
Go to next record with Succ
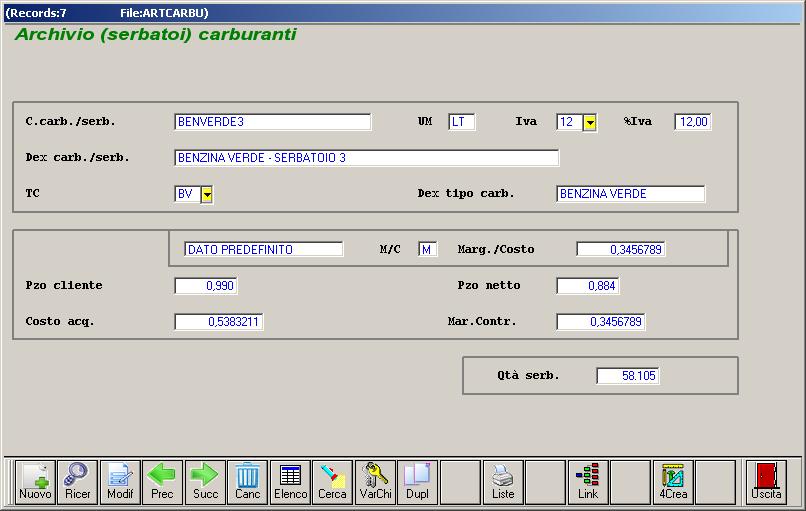(x=205, y=482)
